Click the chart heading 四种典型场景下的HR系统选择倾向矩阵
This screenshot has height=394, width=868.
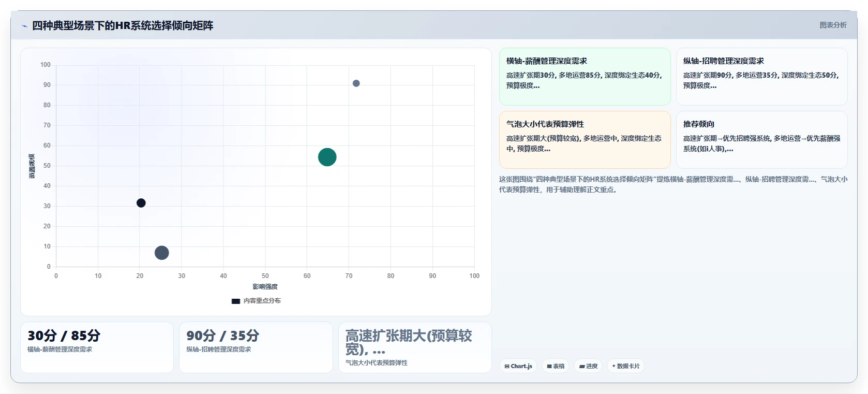123,25
